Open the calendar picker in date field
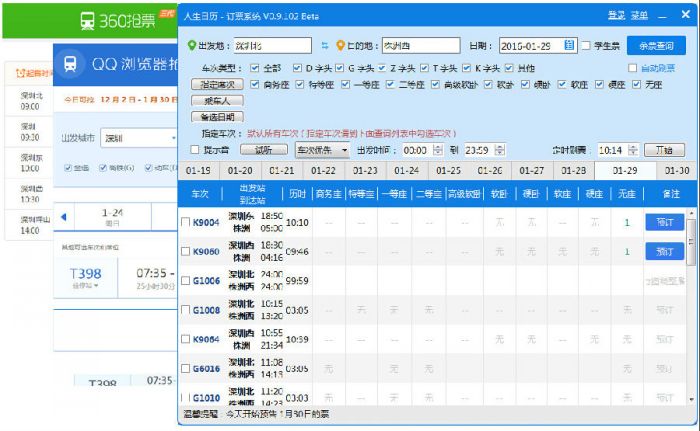700x431 pixels. click(x=569, y=45)
